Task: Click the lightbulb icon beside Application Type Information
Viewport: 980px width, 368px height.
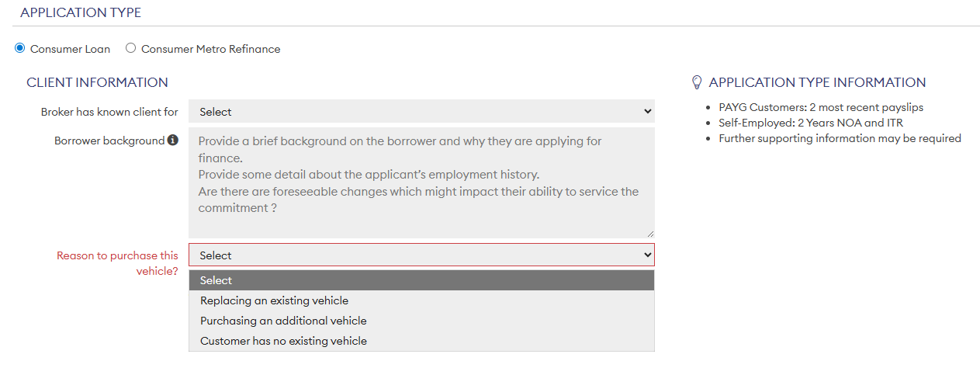Action: tap(697, 82)
